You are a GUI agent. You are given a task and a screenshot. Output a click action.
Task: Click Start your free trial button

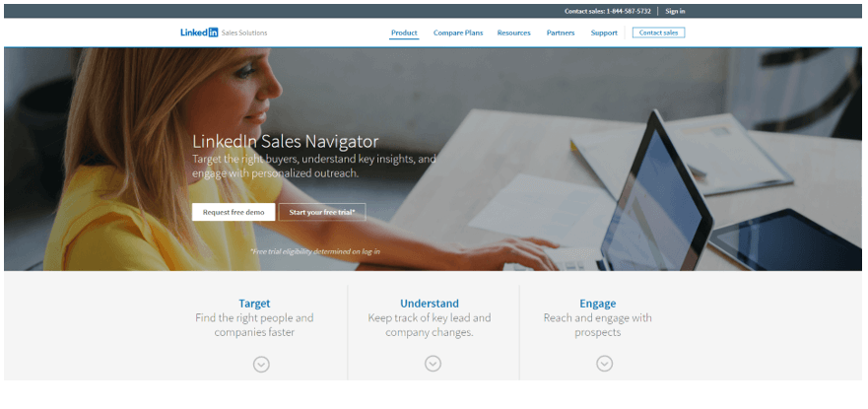(322, 212)
